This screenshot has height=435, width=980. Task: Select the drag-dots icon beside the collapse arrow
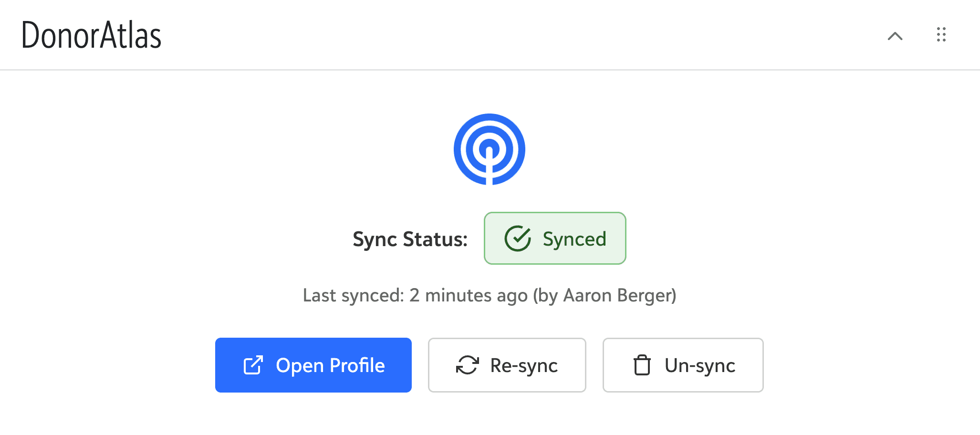pos(940,35)
